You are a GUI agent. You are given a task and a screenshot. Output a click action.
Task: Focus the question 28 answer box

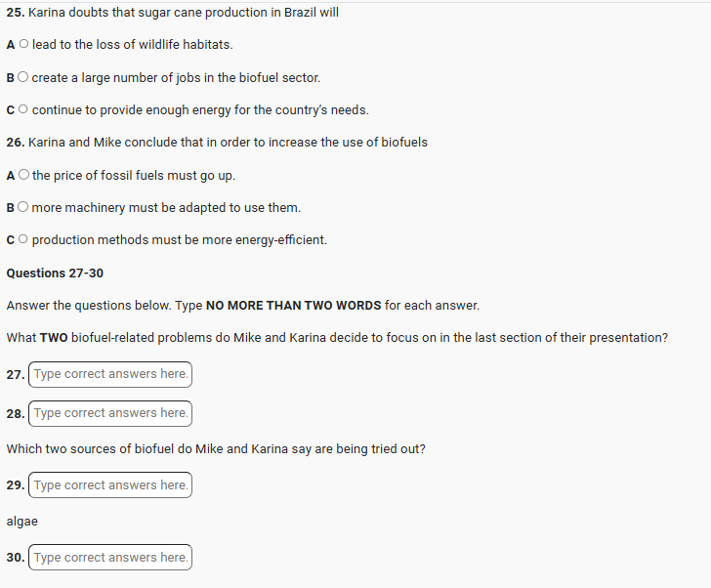[110, 413]
